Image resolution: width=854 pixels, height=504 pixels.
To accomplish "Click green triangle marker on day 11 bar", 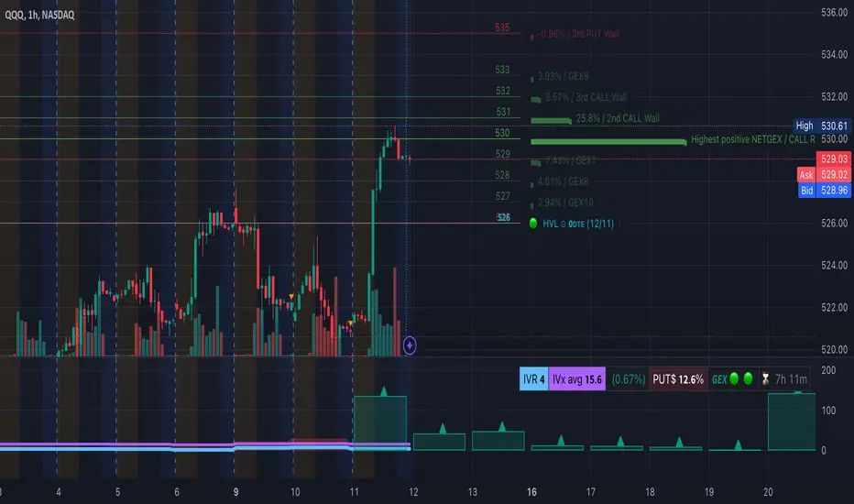I will [x=384, y=391].
